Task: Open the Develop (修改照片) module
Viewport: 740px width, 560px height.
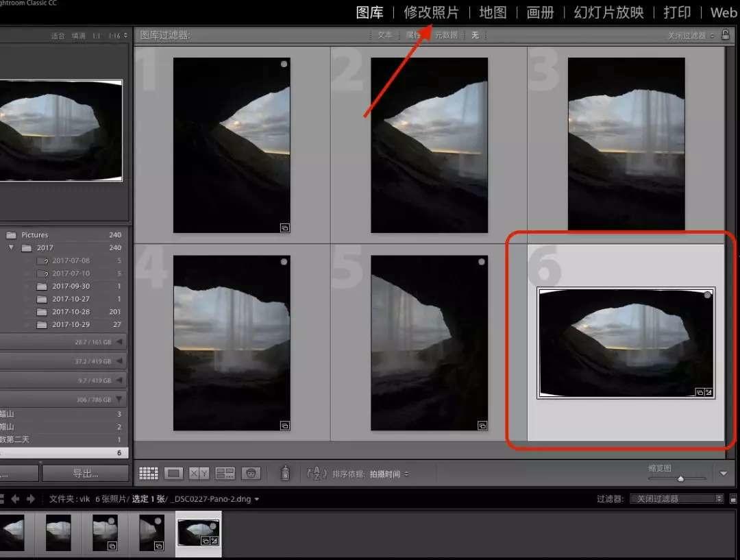Action: (432, 12)
